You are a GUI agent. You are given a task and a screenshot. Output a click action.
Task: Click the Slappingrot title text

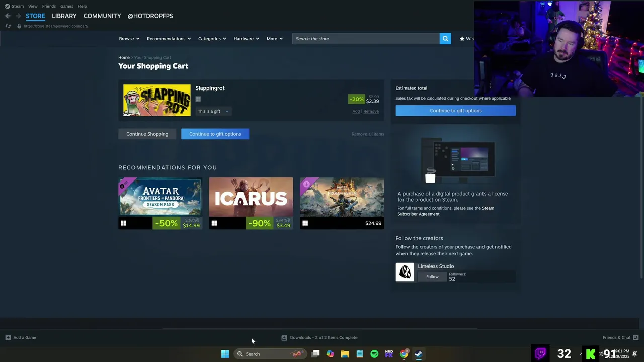[x=210, y=88]
